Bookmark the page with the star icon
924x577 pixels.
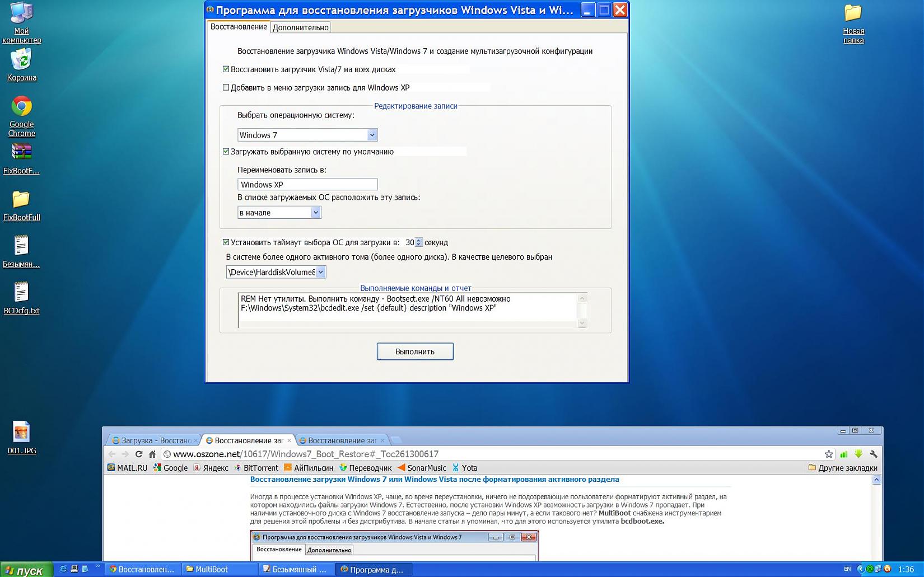point(829,454)
